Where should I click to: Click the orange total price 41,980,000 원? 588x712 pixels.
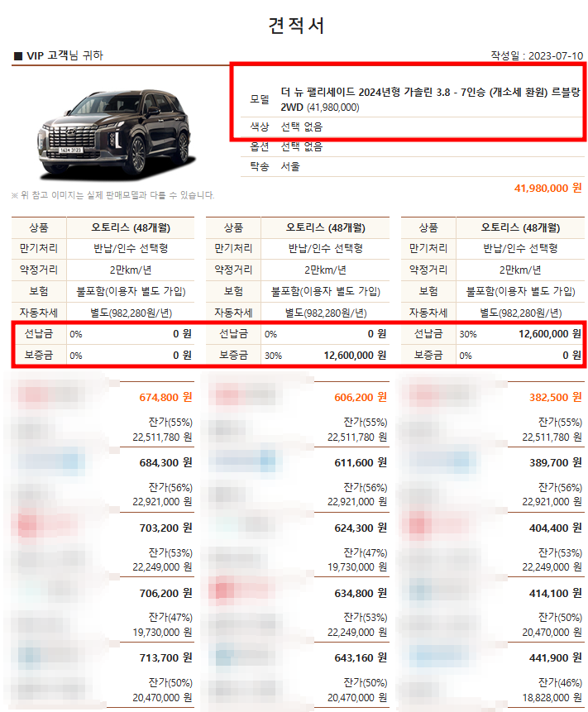coord(547,188)
